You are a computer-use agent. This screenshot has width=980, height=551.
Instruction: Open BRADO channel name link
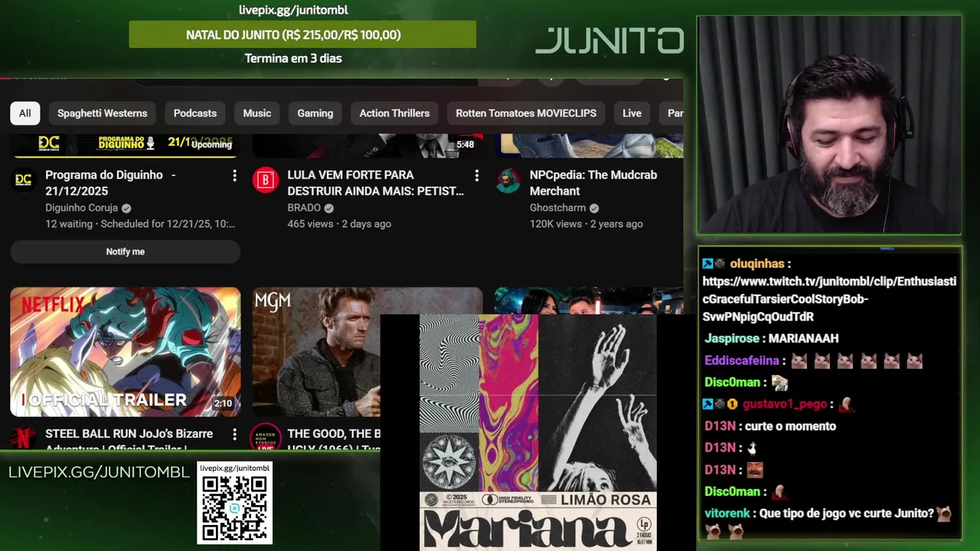click(304, 207)
